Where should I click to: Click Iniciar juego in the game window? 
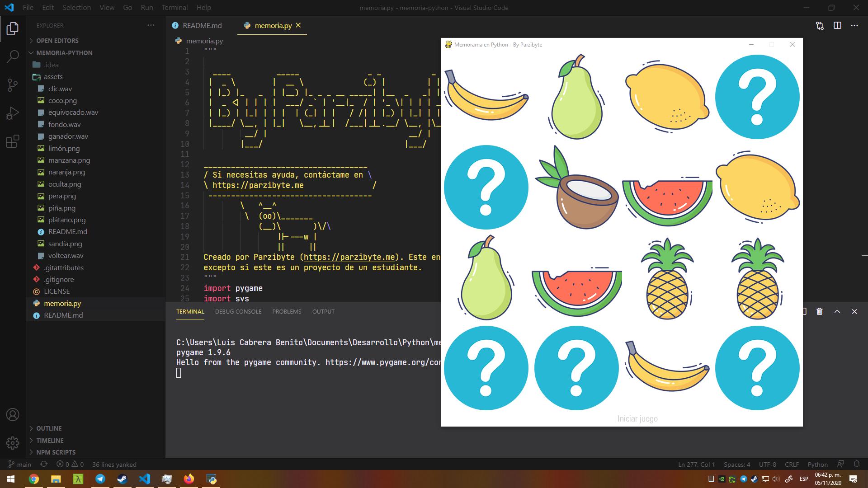(637, 419)
